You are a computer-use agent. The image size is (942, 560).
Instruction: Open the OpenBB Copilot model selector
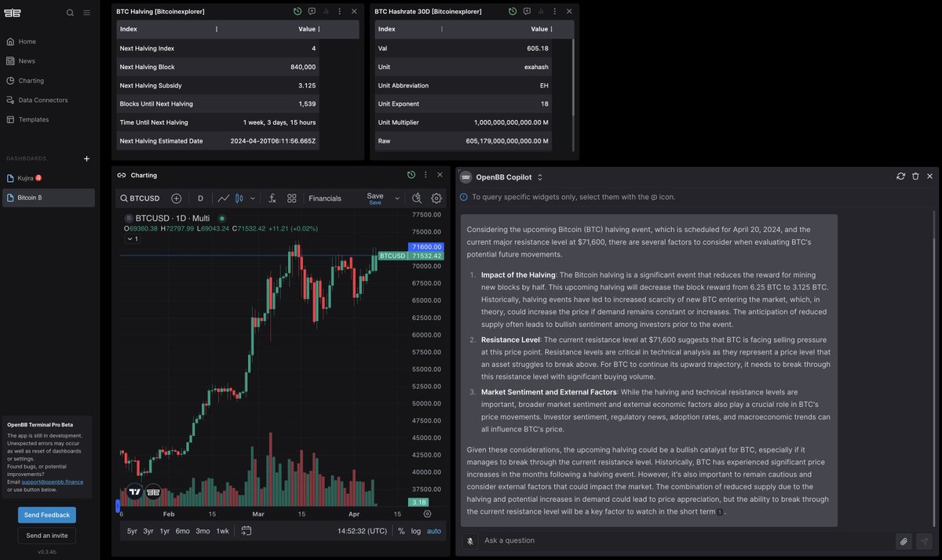(x=510, y=176)
